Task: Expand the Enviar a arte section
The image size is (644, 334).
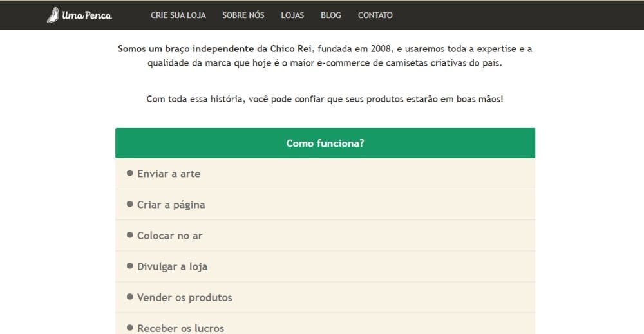Action: [x=169, y=174]
